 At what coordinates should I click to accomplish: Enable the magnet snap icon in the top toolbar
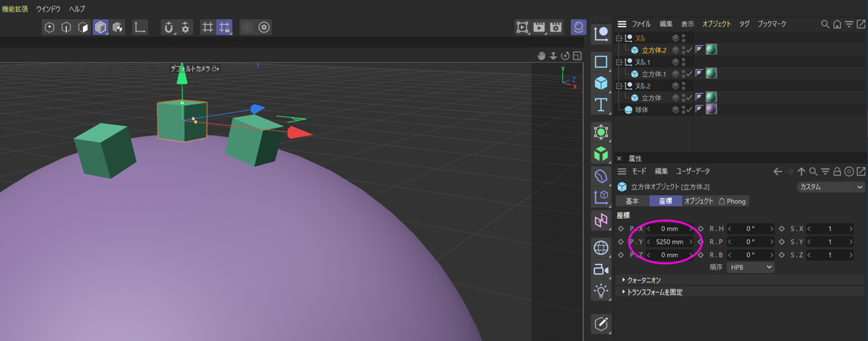pyautogui.click(x=169, y=27)
